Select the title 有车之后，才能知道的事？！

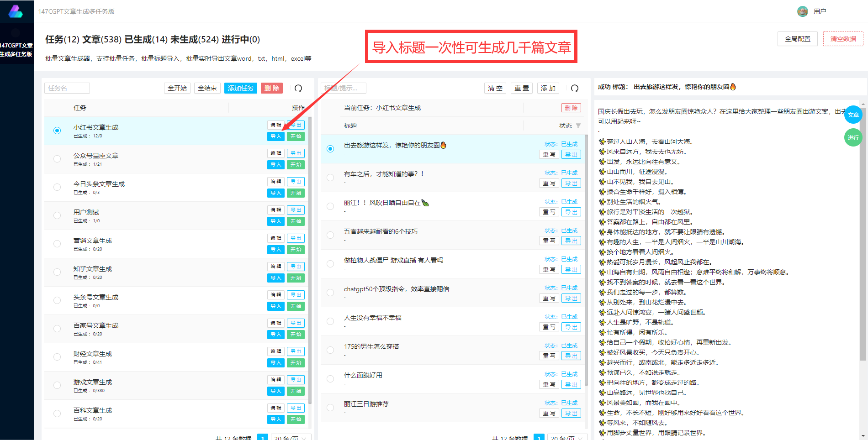pos(330,177)
